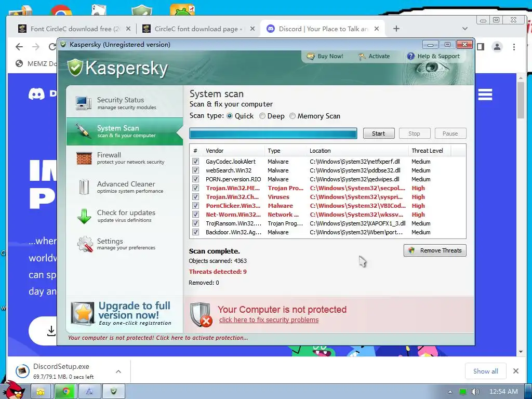Click the Stop scan button
Screen dimensions: 532x399
coord(415,134)
